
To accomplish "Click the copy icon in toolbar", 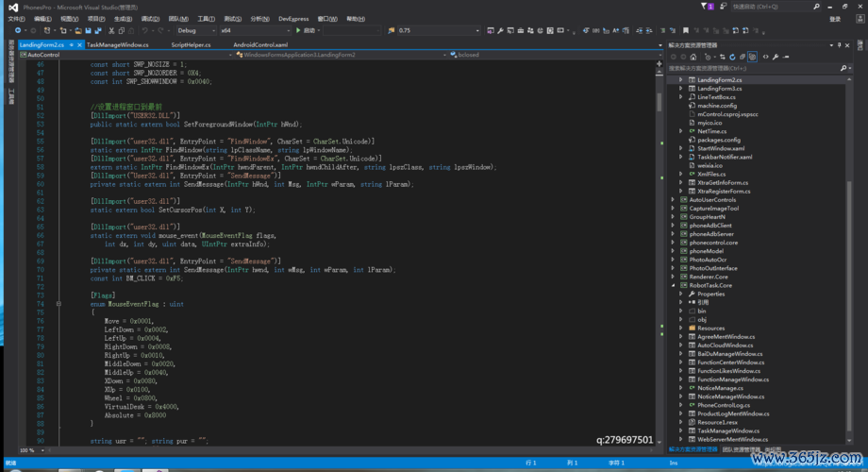I will [x=121, y=30].
